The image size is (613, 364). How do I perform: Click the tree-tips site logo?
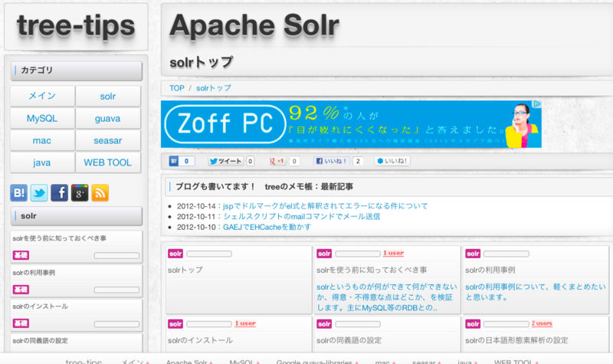pyautogui.click(x=76, y=26)
